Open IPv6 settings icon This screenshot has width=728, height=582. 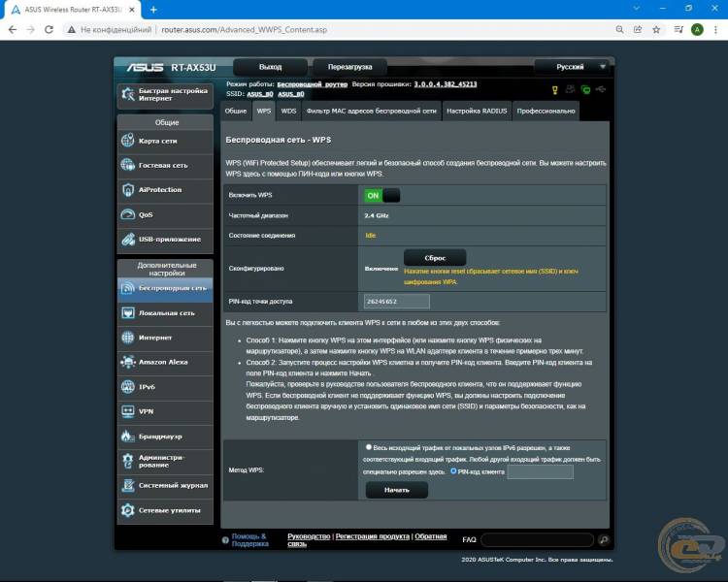coord(128,387)
